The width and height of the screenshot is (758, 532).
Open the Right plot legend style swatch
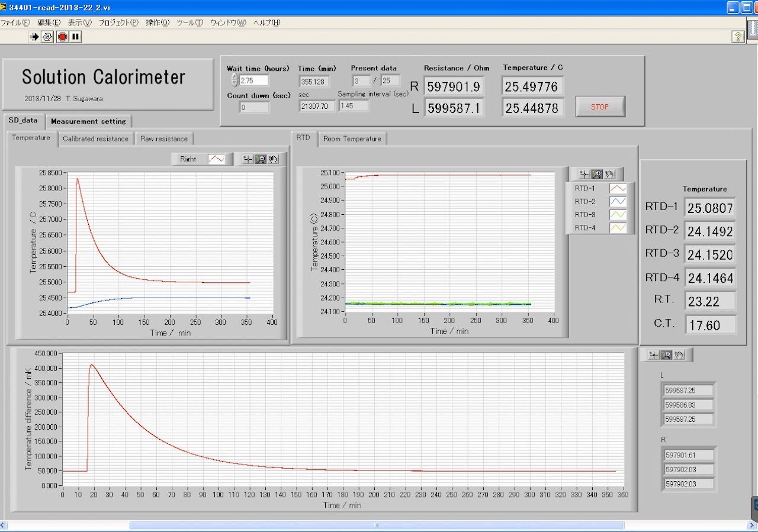coord(216,159)
